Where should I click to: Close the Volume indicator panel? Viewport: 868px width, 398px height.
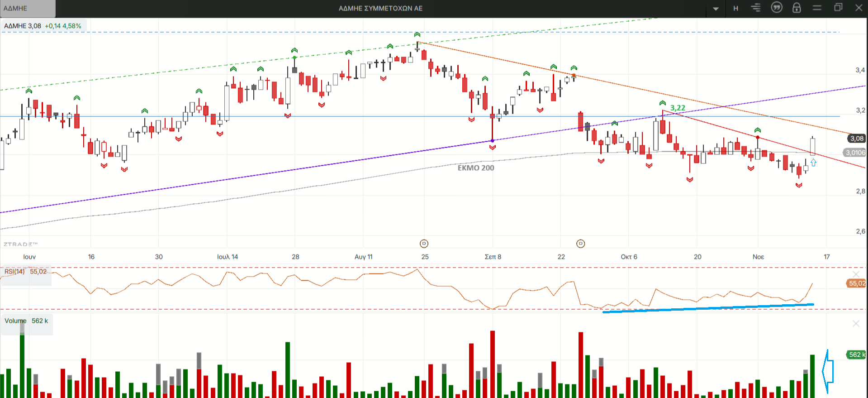856,323
